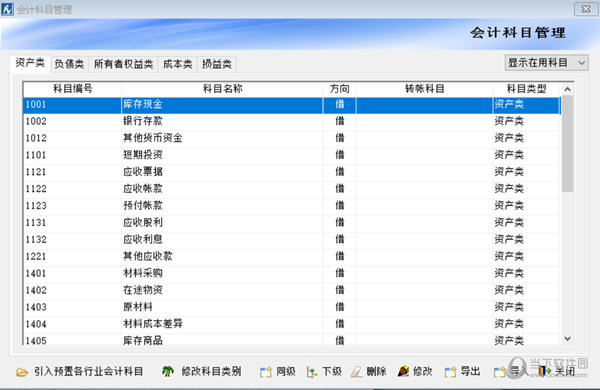Click the scroll down arrow of the table
The height and width of the screenshot is (390, 600).
point(567,339)
